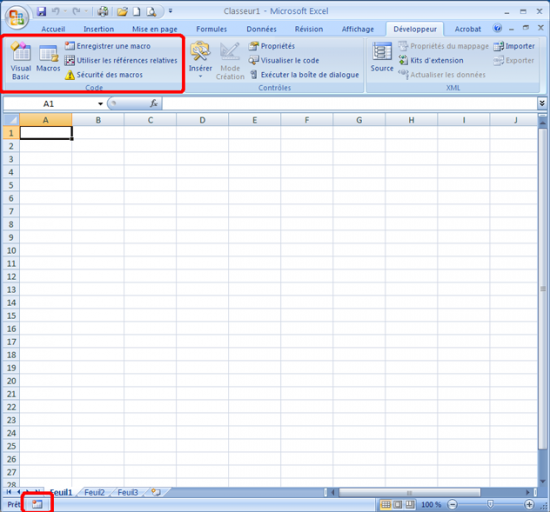Expand the formula bar
This screenshot has height=512, width=550.
pos(542,103)
